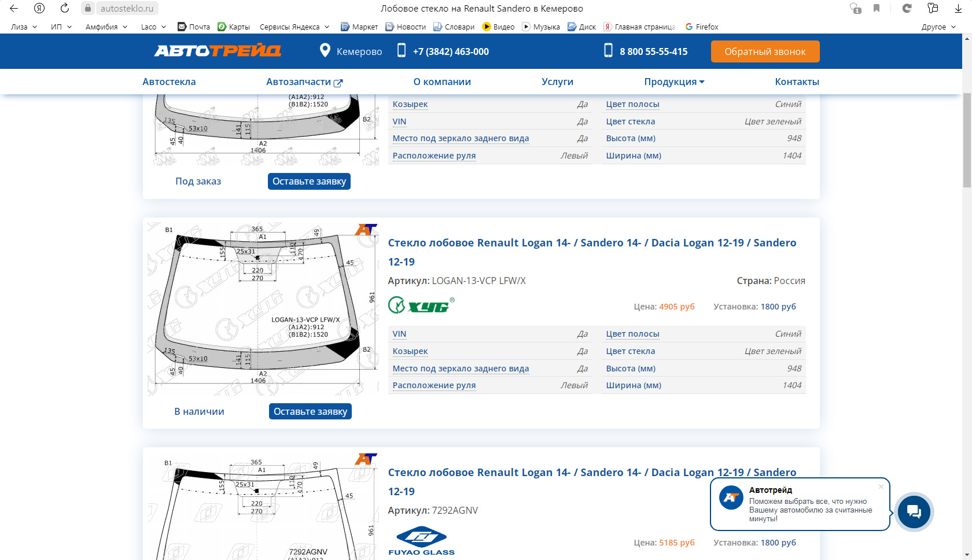Bookmark this page with the flag icon
Screen dimensions: 972x560
pyautogui.click(x=877, y=8)
